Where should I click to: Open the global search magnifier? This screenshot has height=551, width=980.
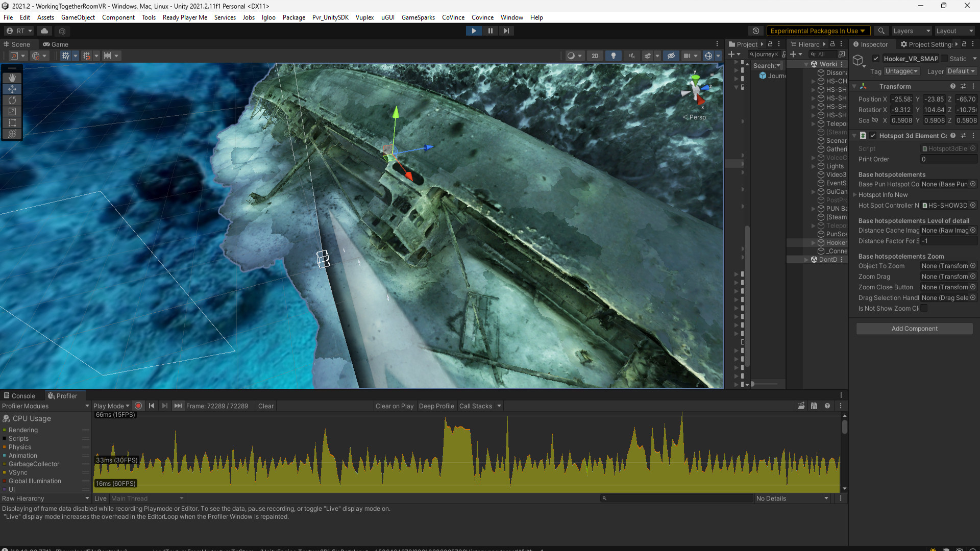tap(881, 31)
